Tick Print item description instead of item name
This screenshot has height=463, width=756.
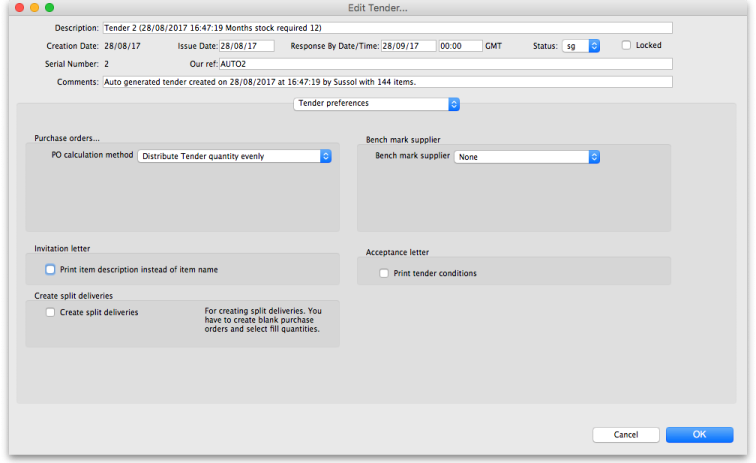click(x=50, y=269)
